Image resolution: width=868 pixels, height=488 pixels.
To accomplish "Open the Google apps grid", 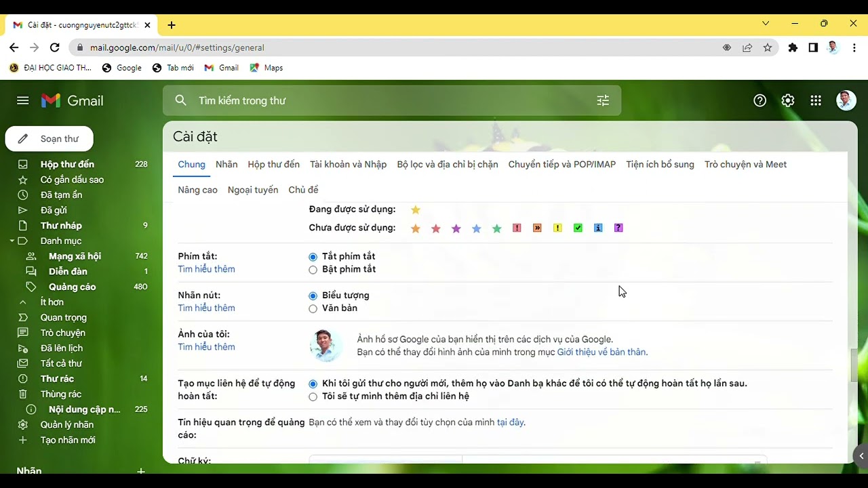I will [x=816, y=100].
